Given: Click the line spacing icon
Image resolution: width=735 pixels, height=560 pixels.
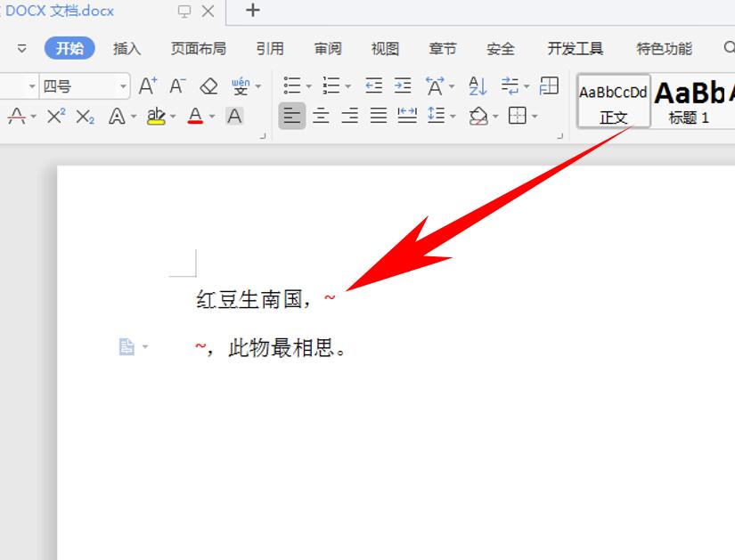Looking at the screenshot, I should (x=437, y=115).
